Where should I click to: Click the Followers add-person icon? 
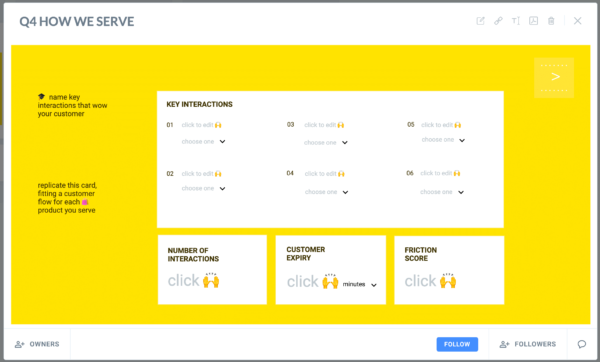pyautogui.click(x=504, y=344)
